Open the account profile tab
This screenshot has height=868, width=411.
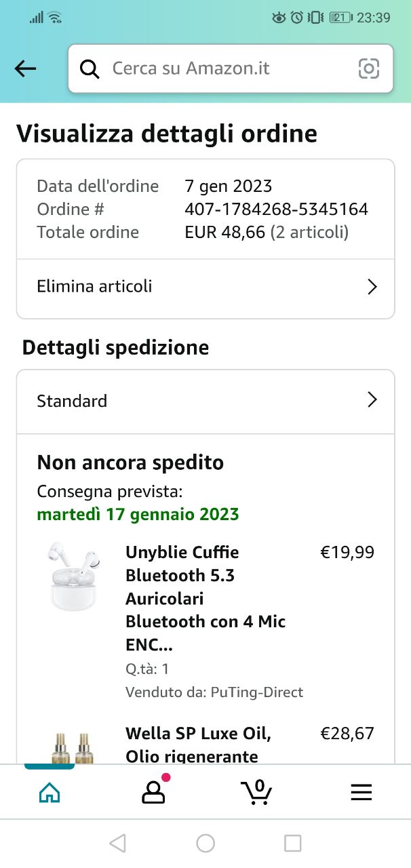click(x=153, y=792)
